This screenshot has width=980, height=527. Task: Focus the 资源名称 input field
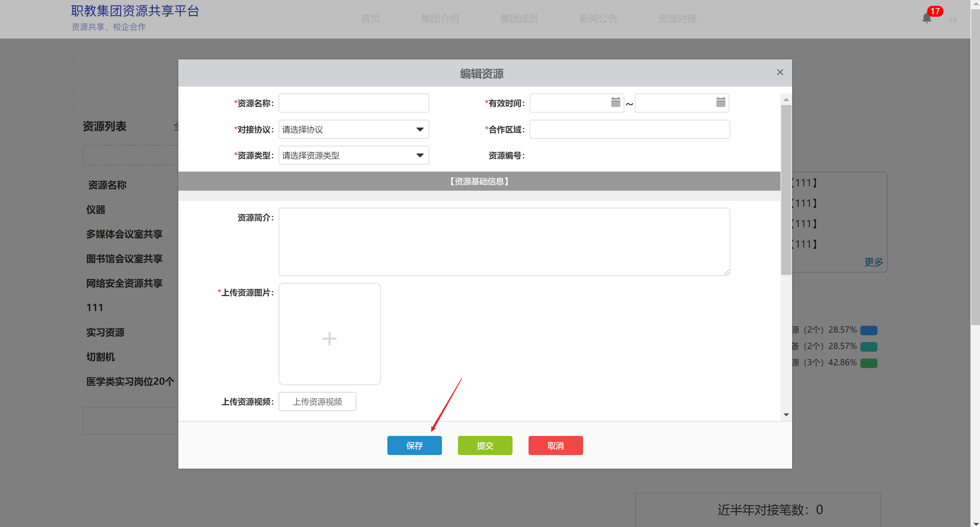[353, 103]
